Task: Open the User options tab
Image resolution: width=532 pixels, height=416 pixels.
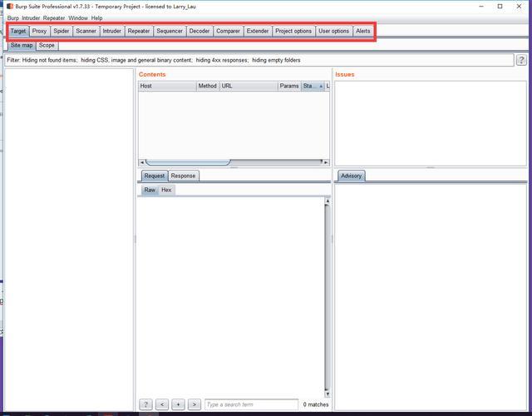Action: pos(334,31)
